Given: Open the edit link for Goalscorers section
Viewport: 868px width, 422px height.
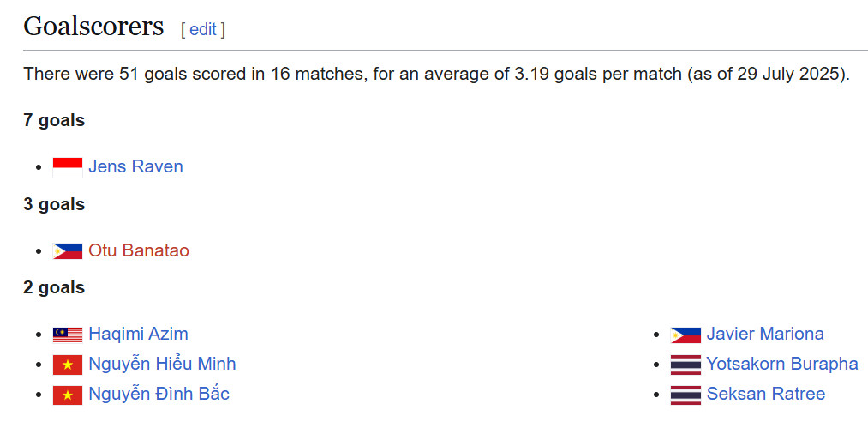Looking at the screenshot, I should (x=202, y=29).
